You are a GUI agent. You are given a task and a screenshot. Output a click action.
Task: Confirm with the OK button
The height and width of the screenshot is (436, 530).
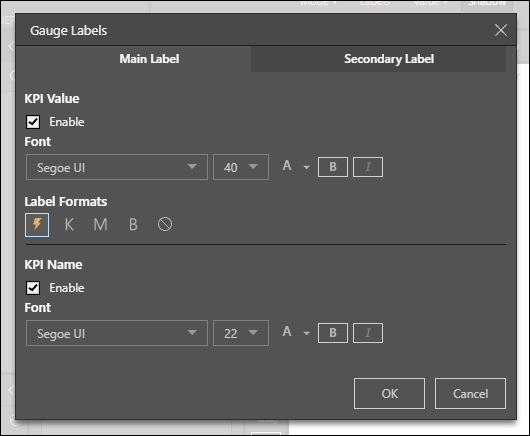pos(389,393)
